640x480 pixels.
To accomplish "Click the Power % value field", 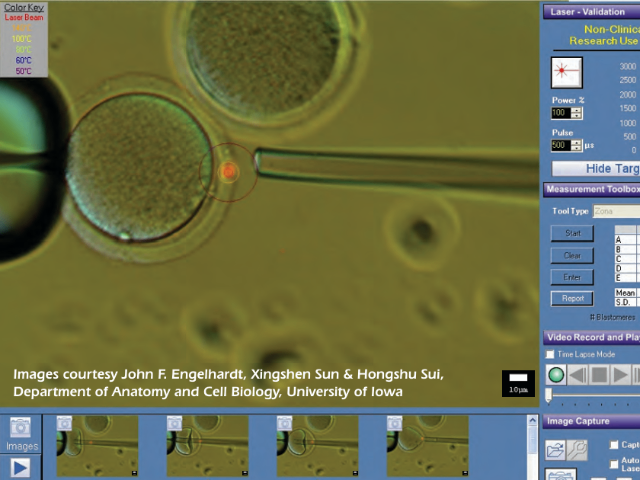I will (562, 113).
